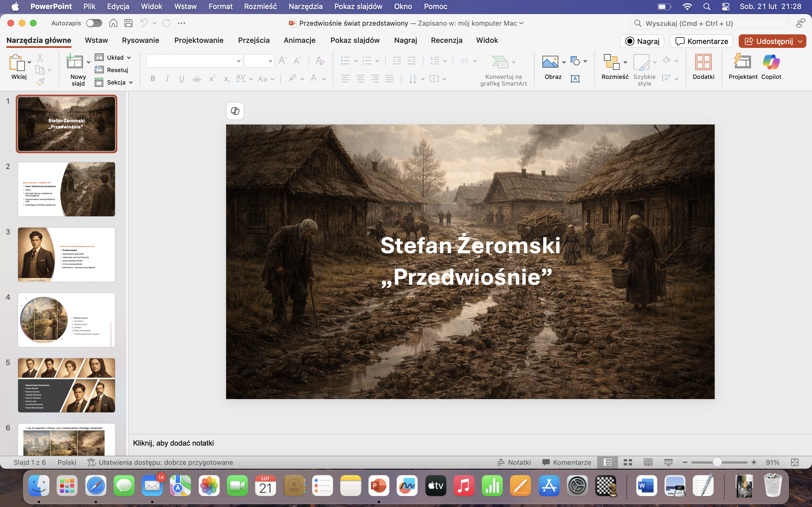
Task: Click the save icon in title bar
Action: pyautogui.click(x=129, y=23)
